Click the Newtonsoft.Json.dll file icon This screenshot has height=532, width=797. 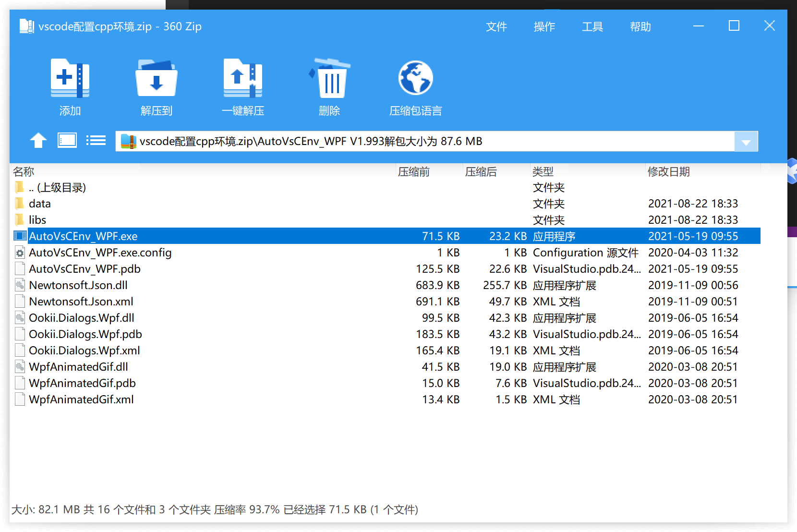pos(20,285)
